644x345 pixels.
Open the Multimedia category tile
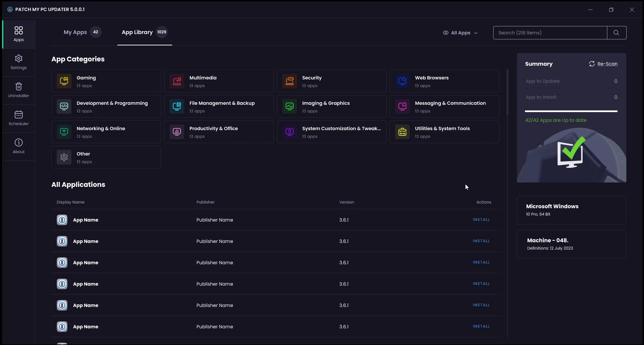coord(219,81)
